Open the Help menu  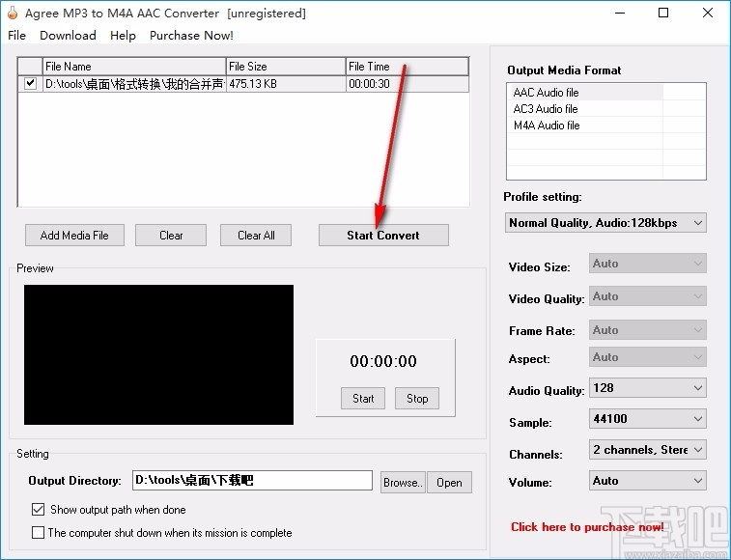click(x=123, y=36)
